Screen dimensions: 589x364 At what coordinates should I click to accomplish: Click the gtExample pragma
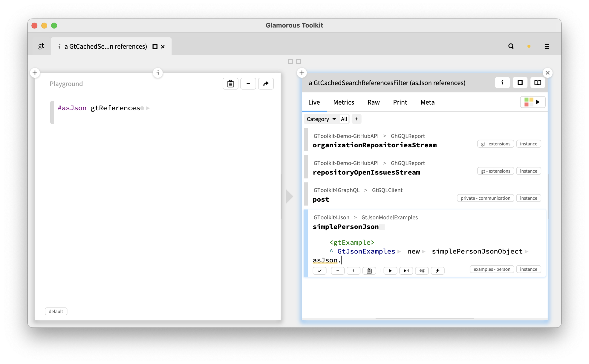click(352, 242)
